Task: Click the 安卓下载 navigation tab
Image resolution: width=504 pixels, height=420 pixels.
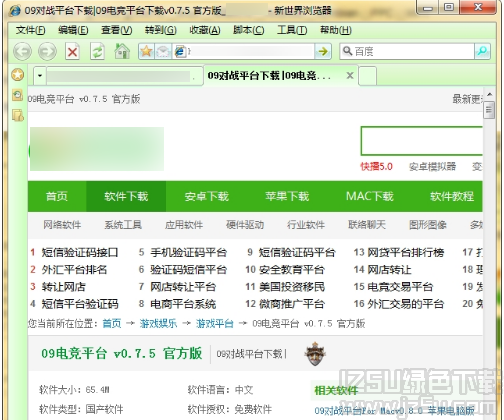Action: click(x=207, y=196)
